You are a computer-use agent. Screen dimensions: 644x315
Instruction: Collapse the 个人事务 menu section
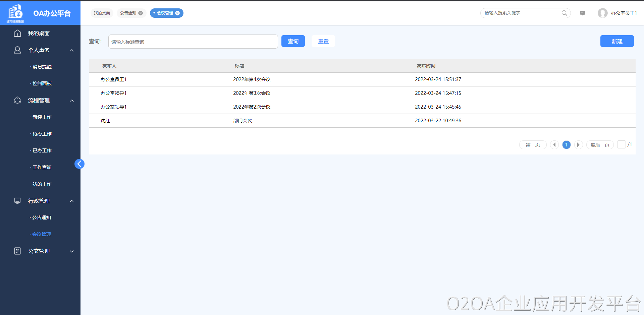click(x=72, y=50)
